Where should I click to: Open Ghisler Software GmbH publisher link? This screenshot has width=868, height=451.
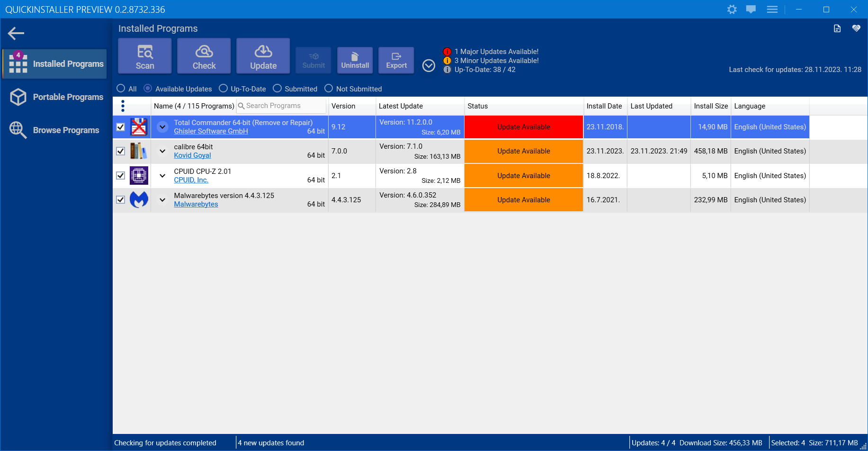pos(211,131)
